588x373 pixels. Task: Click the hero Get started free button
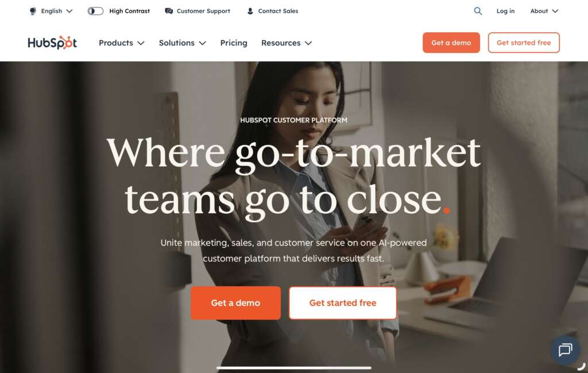point(343,303)
